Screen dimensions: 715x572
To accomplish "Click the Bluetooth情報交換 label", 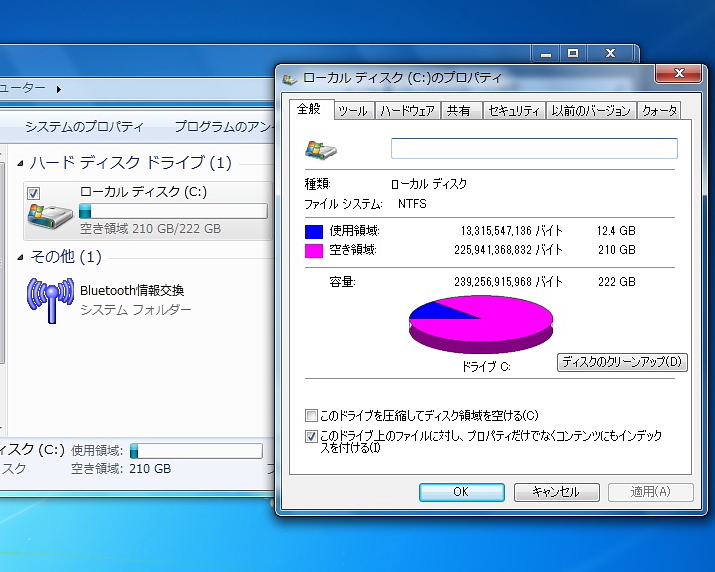I will point(132,291).
